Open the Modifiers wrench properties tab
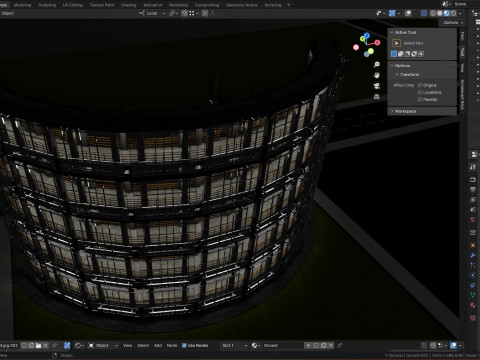Image resolution: width=480 pixels, height=360 pixels. 473,255
